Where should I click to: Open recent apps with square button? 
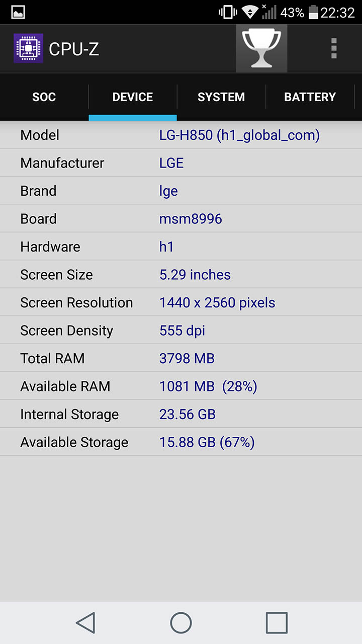click(277, 623)
